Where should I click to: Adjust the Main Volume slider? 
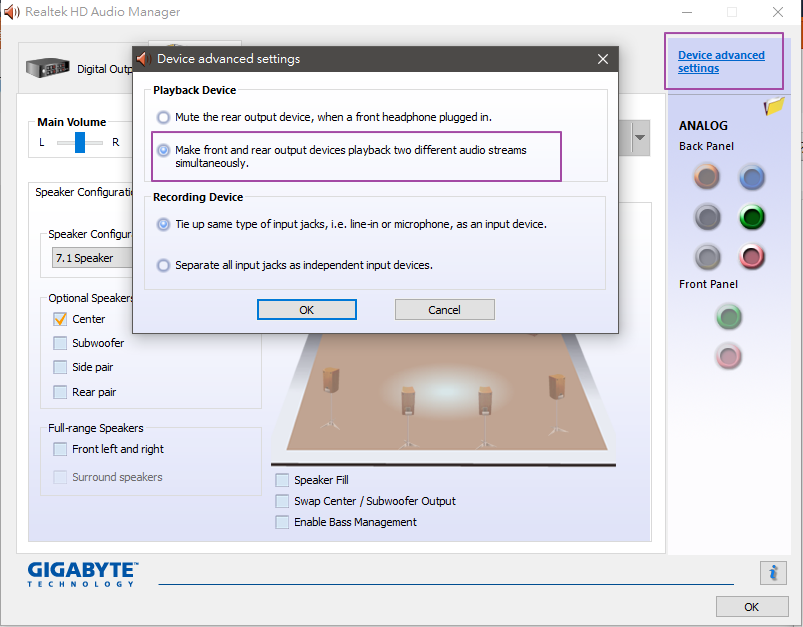[x=80, y=143]
